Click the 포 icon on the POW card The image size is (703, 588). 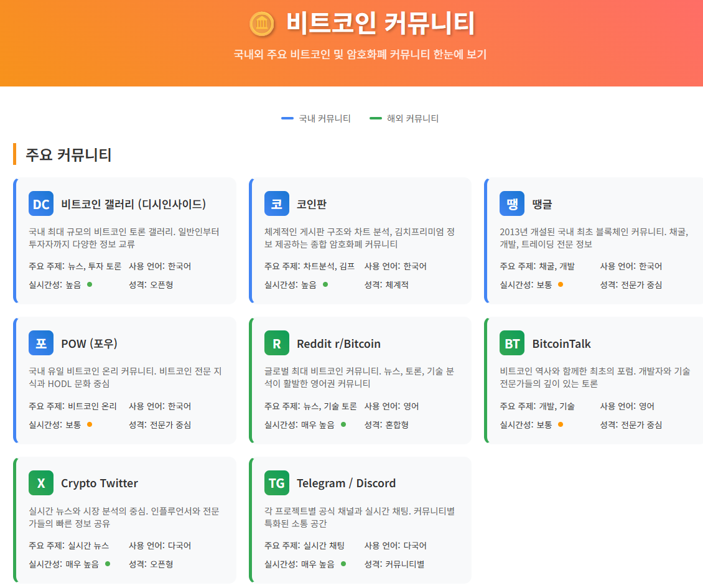coord(40,343)
